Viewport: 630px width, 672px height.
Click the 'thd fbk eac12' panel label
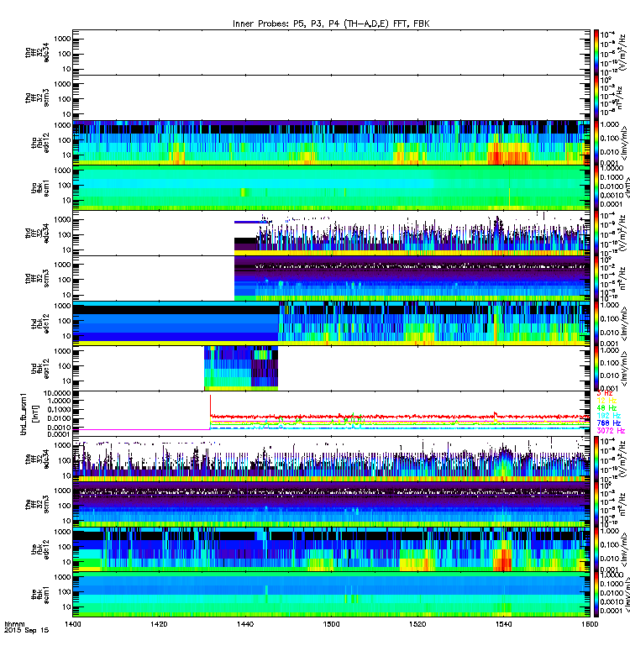(40, 369)
